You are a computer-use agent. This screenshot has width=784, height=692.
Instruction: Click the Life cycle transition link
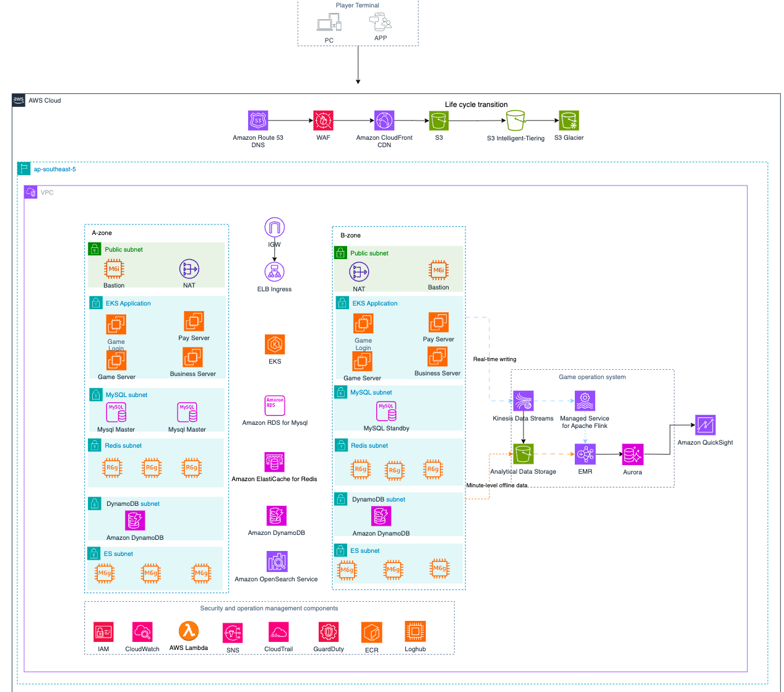coord(476,104)
